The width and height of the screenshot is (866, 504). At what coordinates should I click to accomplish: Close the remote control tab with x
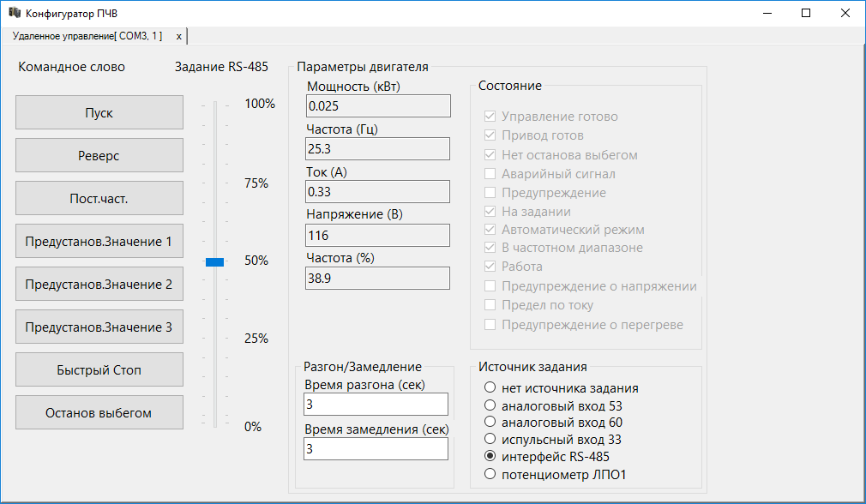178,37
